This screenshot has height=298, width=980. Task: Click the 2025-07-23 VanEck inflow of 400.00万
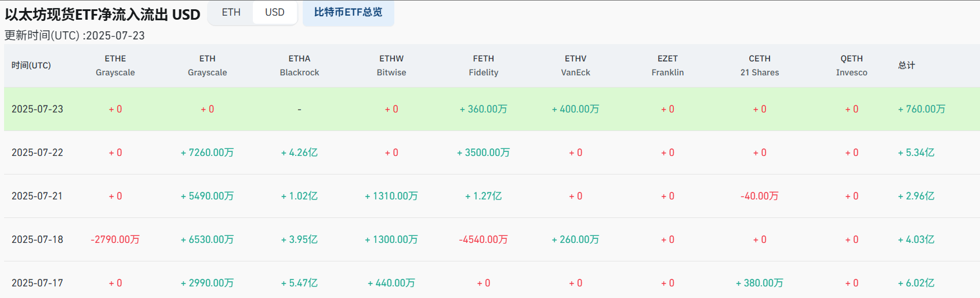click(x=575, y=109)
